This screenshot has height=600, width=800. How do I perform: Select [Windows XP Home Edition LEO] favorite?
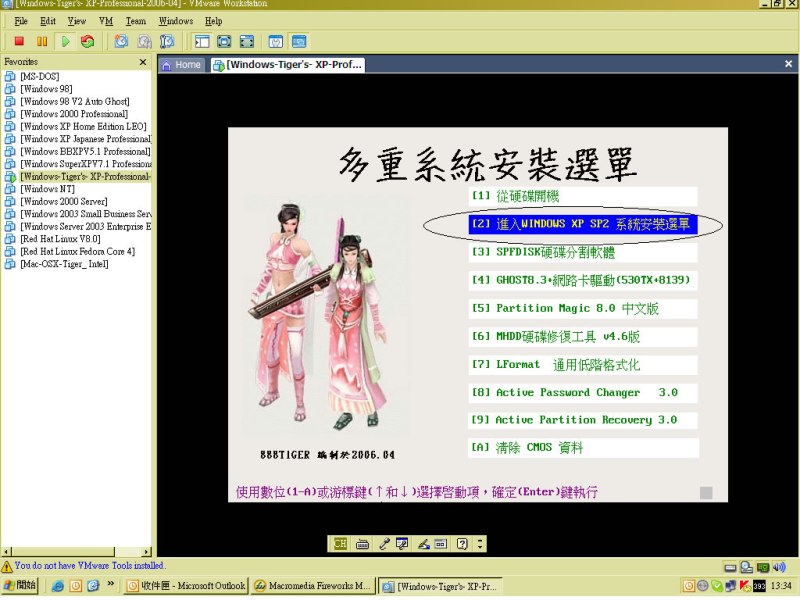[83, 127]
